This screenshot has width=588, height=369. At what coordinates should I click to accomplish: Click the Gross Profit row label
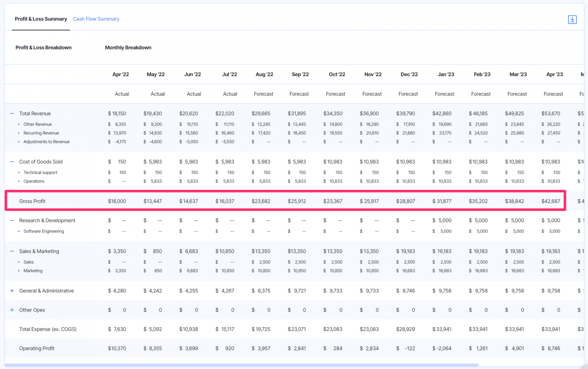coord(32,201)
